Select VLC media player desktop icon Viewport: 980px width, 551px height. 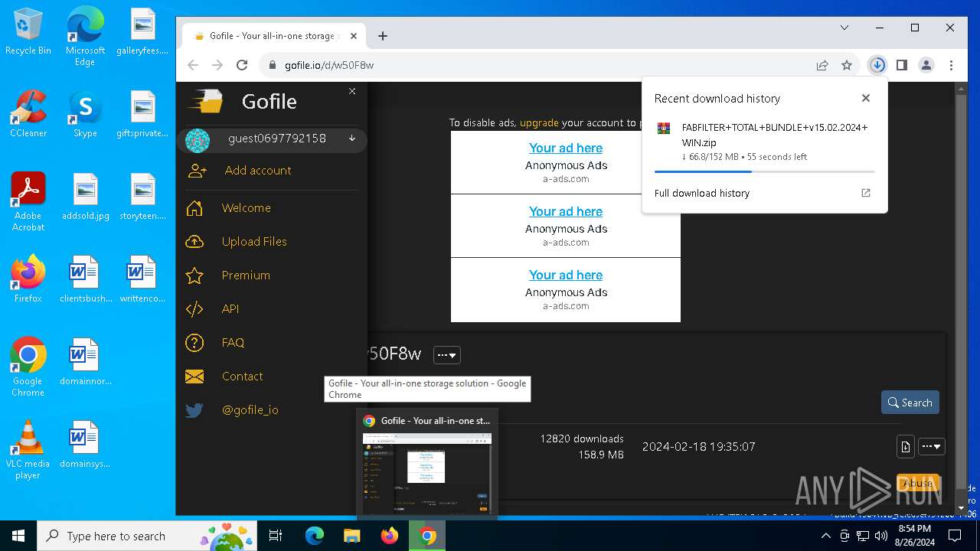tap(28, 450)
